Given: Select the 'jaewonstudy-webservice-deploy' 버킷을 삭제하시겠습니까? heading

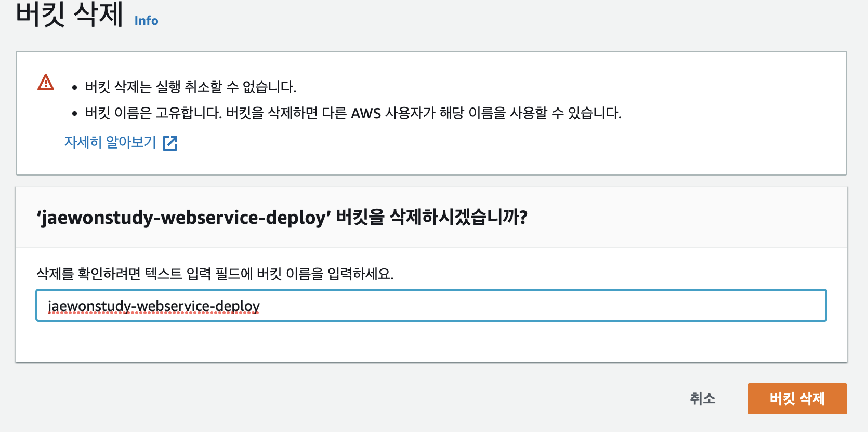Looking at the screenshot, I should click(x=282, y=217).
